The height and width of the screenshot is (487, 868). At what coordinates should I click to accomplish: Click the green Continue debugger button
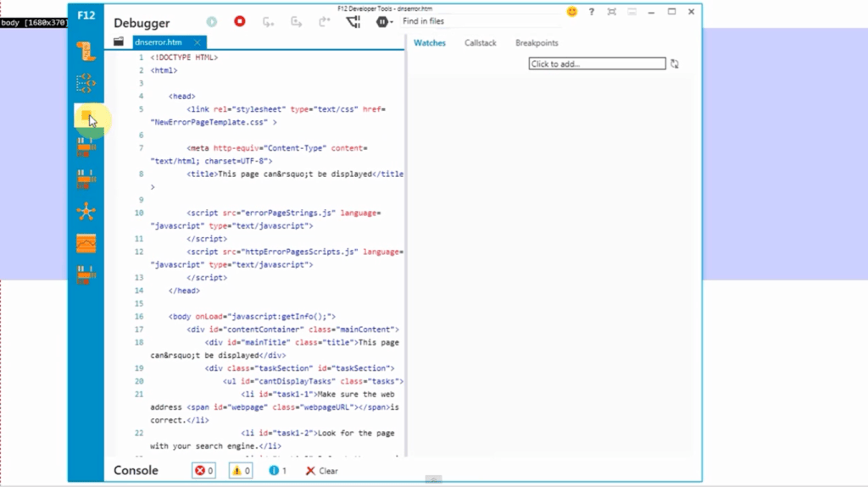pos(211,21)
